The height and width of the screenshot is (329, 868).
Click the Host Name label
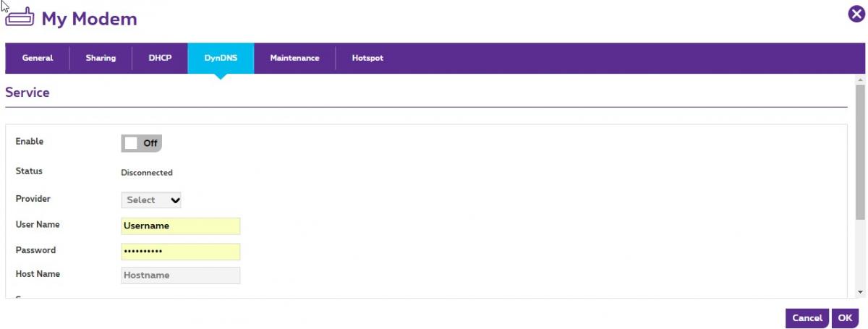pyautogui.click(x=38, y=274)
